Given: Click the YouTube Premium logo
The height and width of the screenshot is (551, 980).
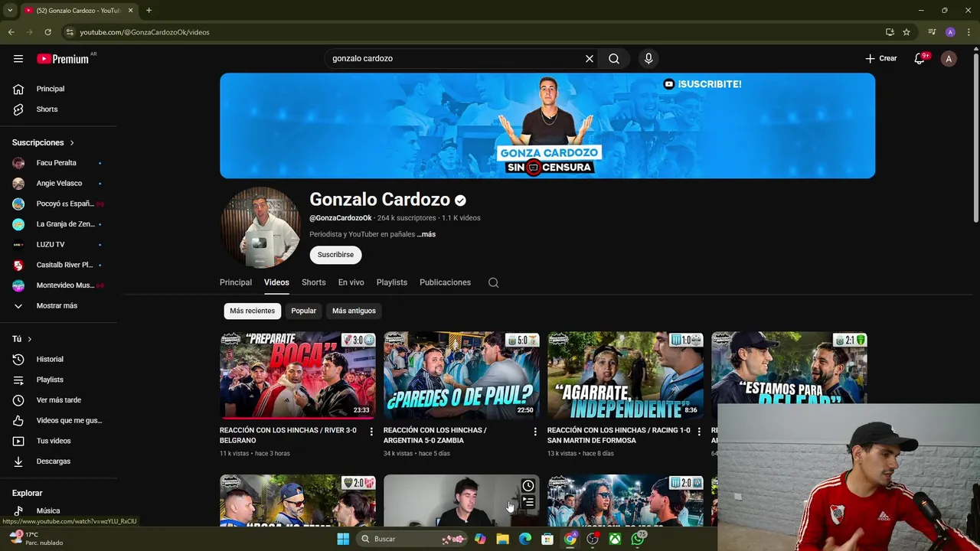Looking at the screenshot, I should (63, 59).
